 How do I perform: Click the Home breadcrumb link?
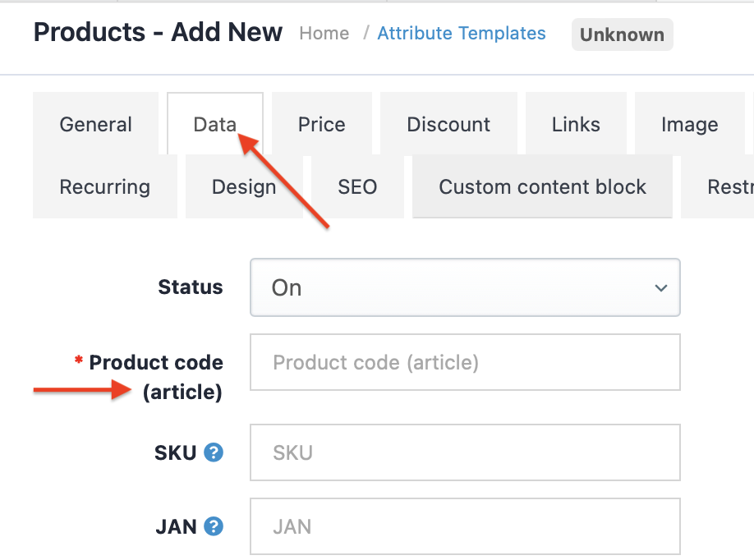click(x=324, y=34)
